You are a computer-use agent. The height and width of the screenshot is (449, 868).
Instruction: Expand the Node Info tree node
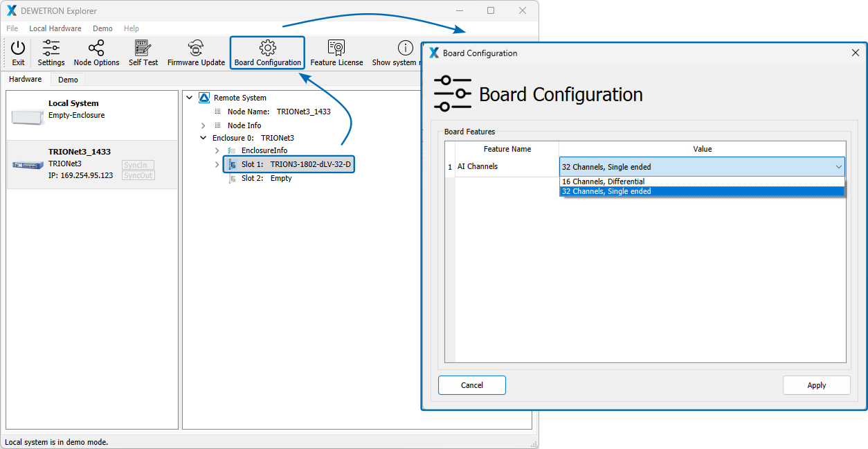[x=203, y=125]
